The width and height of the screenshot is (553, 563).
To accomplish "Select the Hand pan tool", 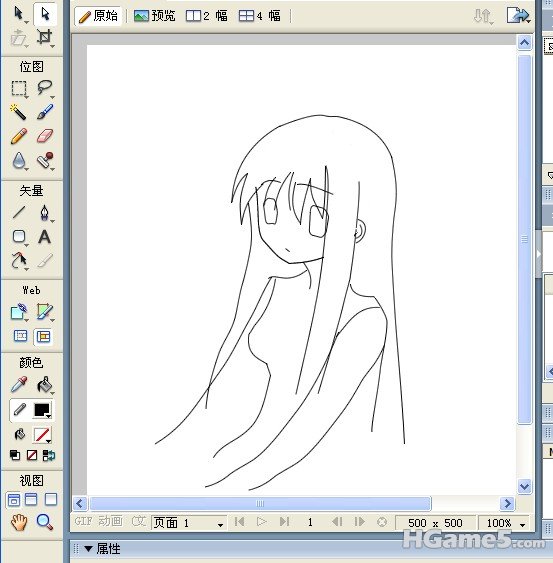I will [x=19, y=522].
